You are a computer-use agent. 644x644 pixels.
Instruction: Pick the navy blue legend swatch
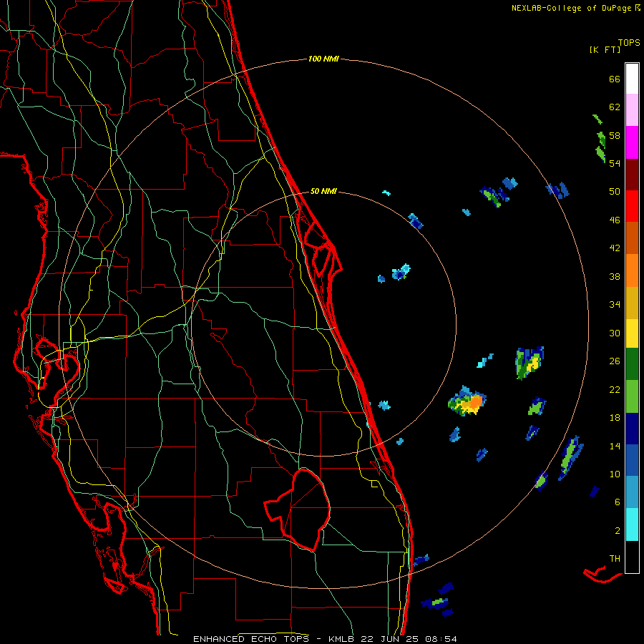pyautogui.click(x=632, y=429)
